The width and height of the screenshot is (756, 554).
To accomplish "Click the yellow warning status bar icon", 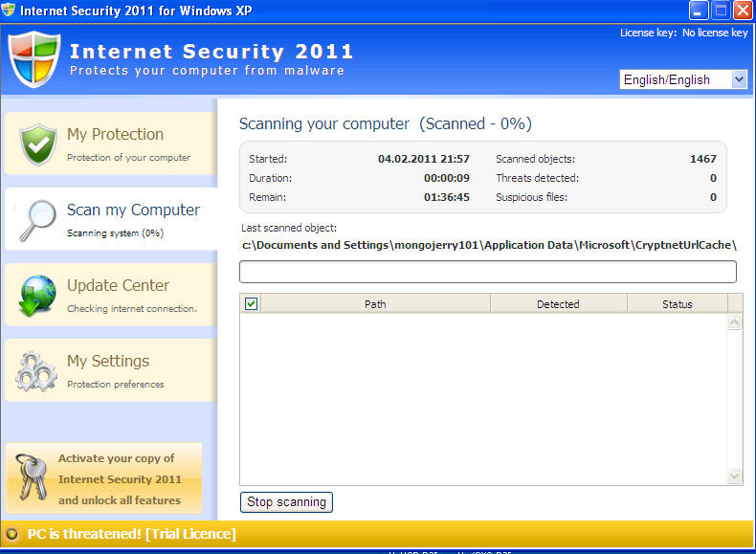I will (x=12, y=534).
